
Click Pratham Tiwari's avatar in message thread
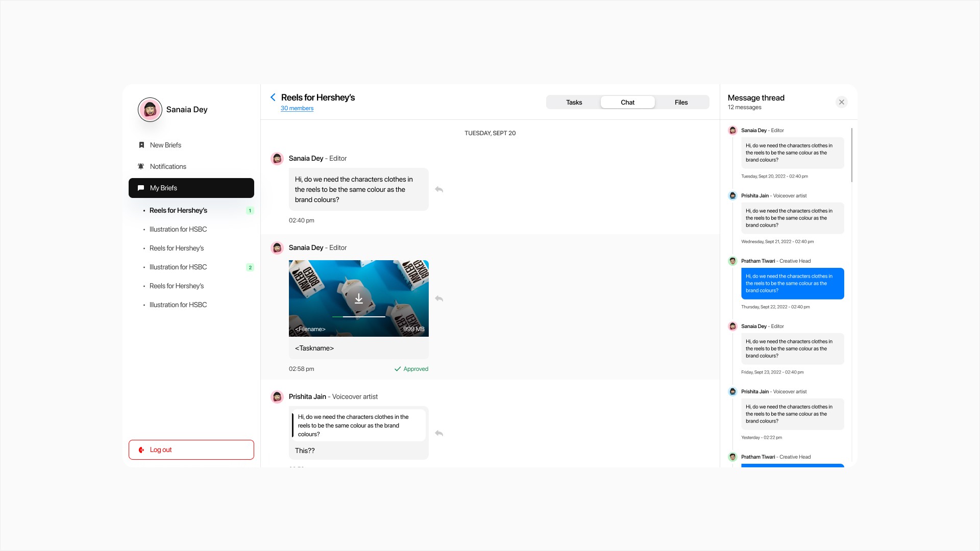coord(732,261)
